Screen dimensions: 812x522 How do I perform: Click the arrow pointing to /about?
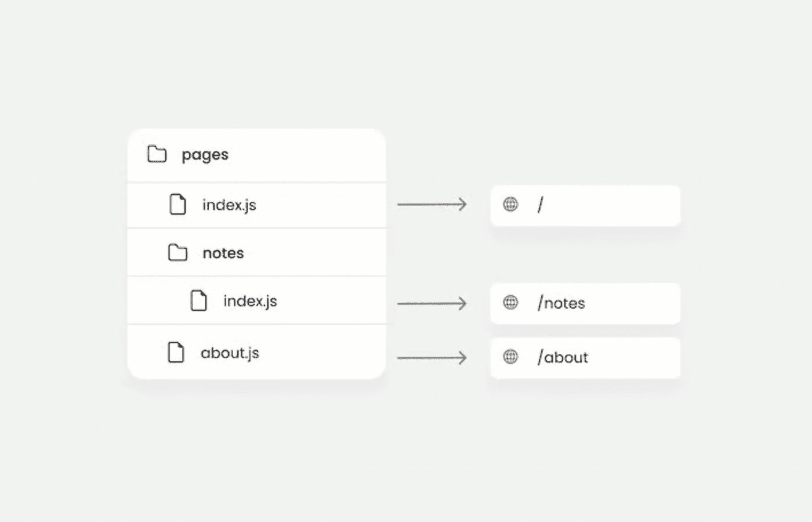point(432,358)
